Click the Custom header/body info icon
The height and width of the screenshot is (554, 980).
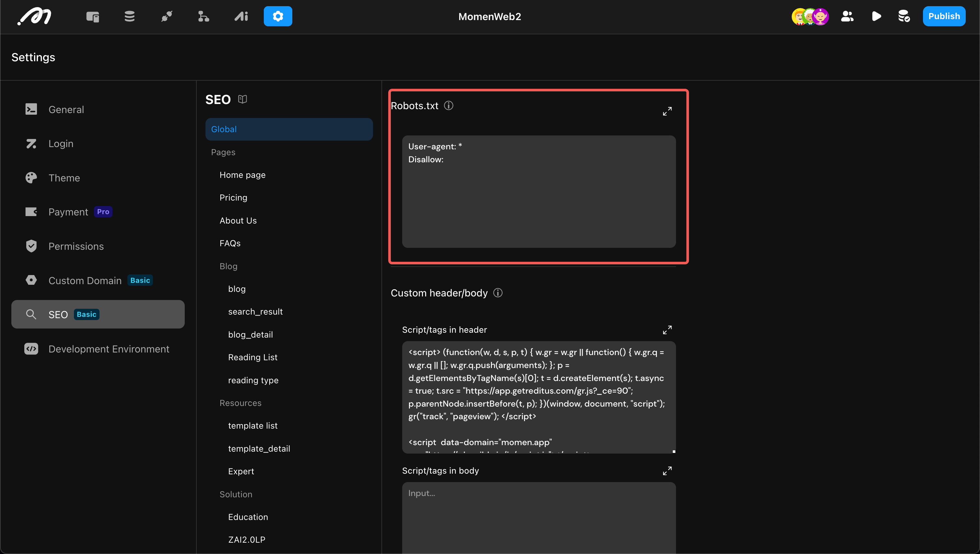click(x=498, y=293)
